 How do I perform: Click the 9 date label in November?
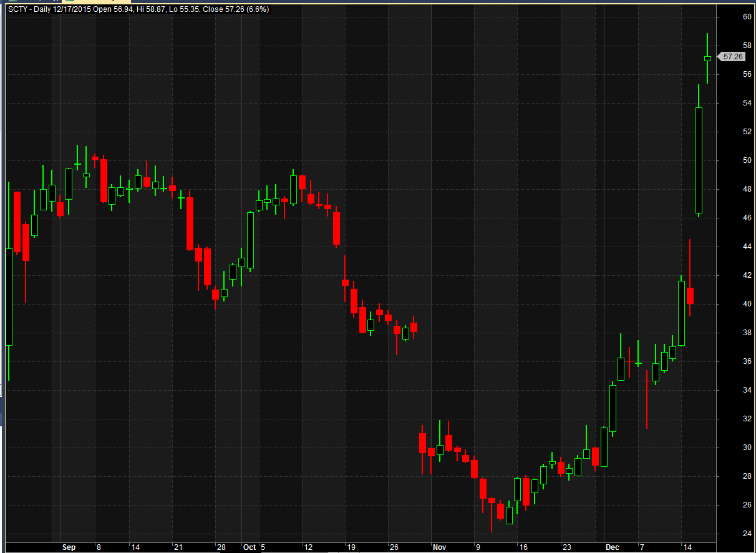(x=477, y=547)
